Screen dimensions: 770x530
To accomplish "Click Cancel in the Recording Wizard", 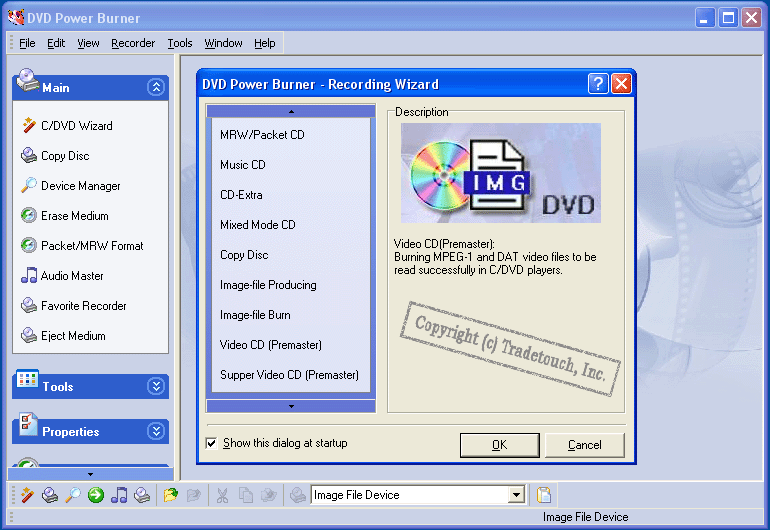I will click(x=585, y=445).
